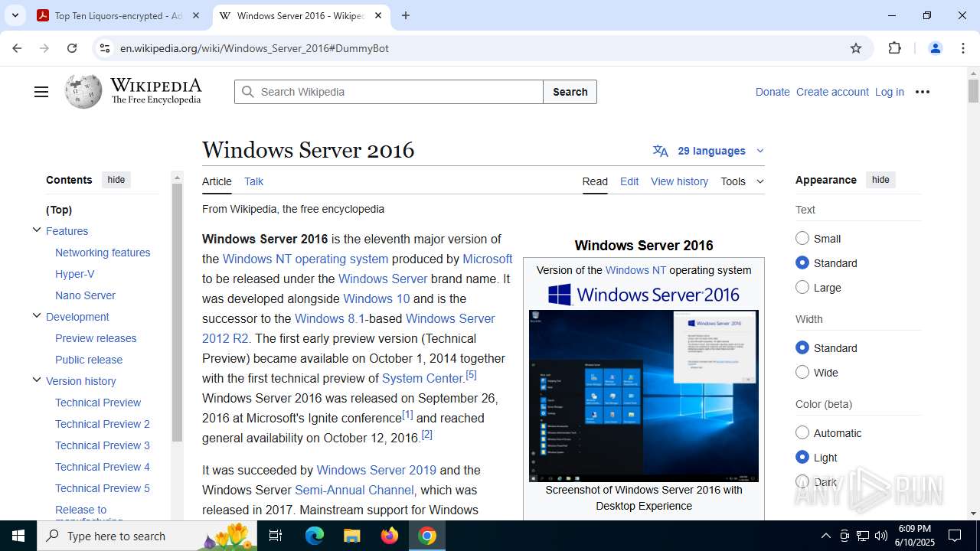Open a new browser tab
The width and height of the screenshot is (980, 551).
pos(406,15)
